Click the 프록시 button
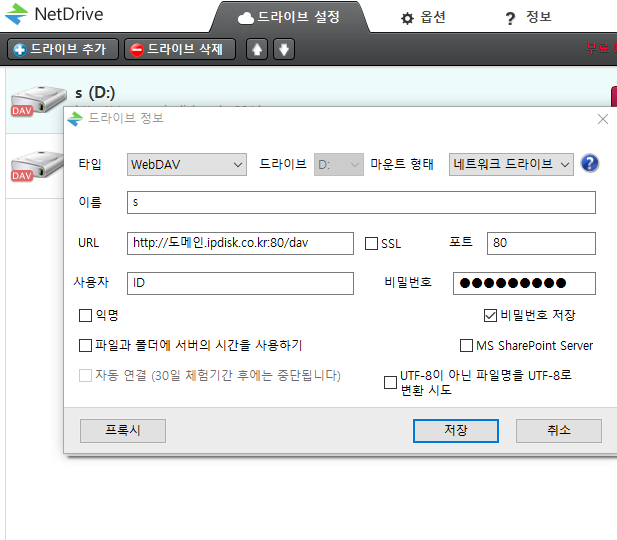 click(x=123, y=431)
